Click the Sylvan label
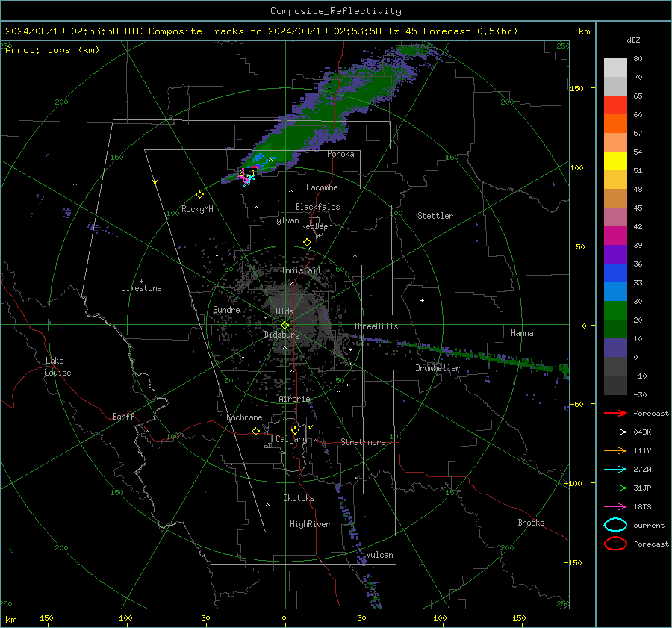Screen dimensions: 672x628 click(x=285, y=220)
